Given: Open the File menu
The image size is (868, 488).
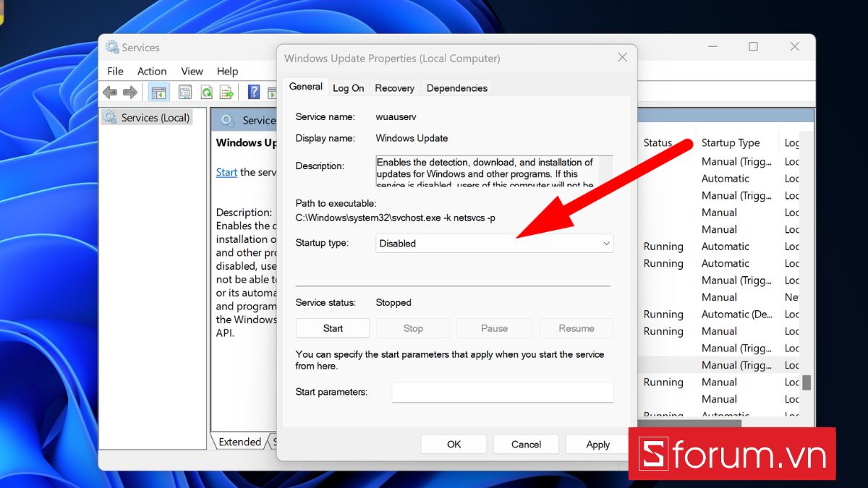Looking at the screenshot, I should [x=115, y=71].
